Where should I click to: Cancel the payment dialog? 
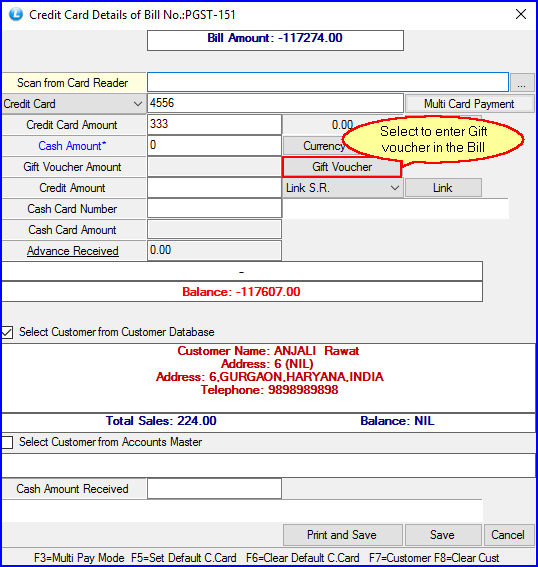pyautogui.click(x=508, y=535)
